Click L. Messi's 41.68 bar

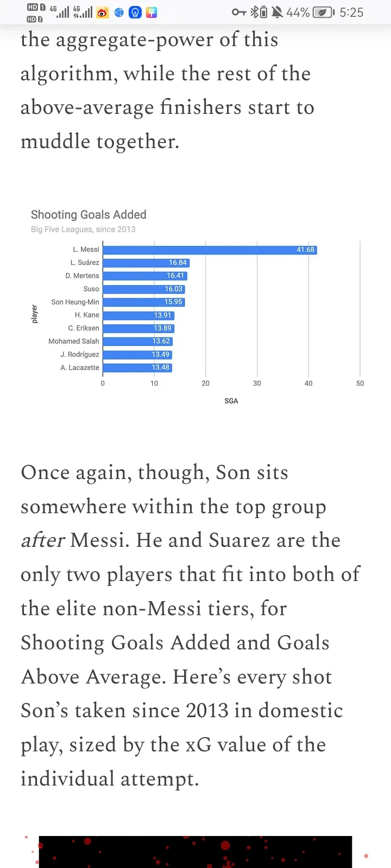[210, 250]
